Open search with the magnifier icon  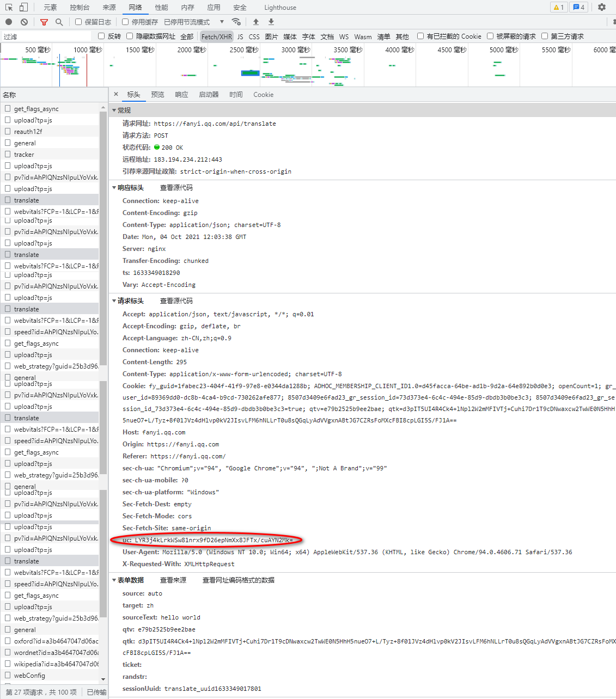point(59,22)
